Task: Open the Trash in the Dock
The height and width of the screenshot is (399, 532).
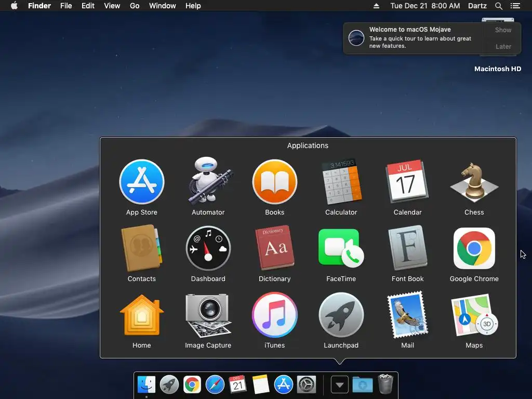Action: 385,384
